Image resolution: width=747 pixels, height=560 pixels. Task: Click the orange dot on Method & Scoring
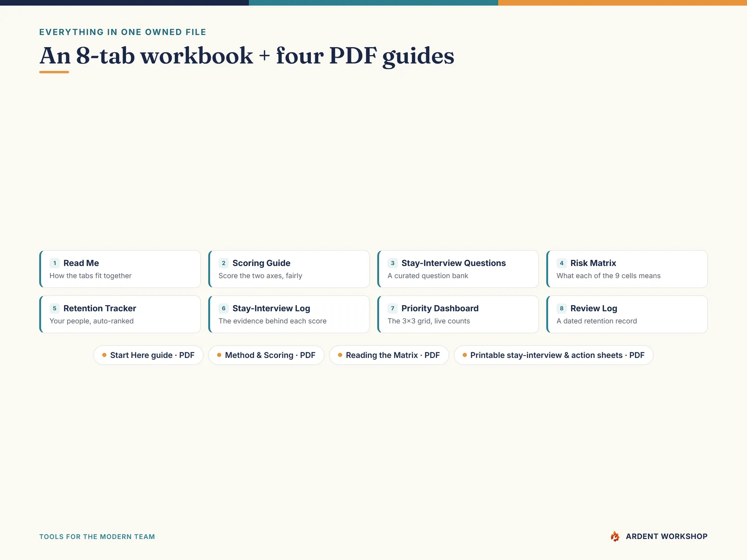[219, 355]
